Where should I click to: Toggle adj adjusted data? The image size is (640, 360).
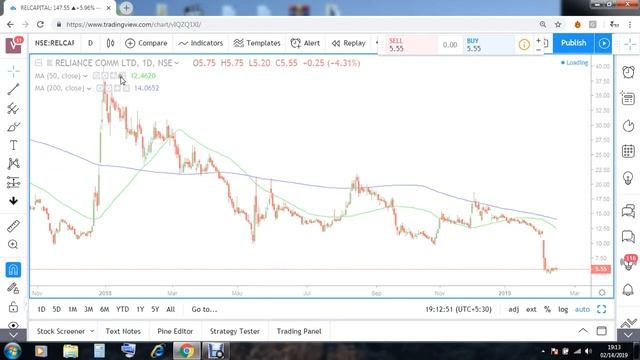pos(513,309)
